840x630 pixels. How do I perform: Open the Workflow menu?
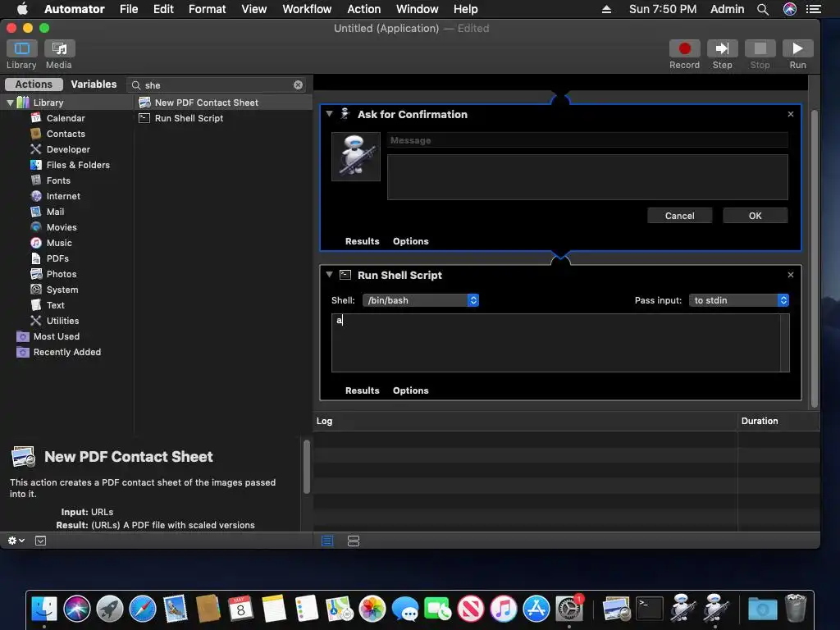307,9
